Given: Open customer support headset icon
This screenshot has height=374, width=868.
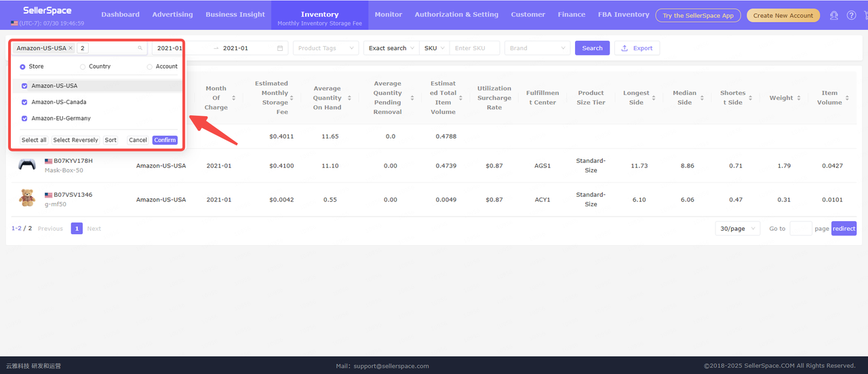Looking at the screenshot, I should point(834,15).
